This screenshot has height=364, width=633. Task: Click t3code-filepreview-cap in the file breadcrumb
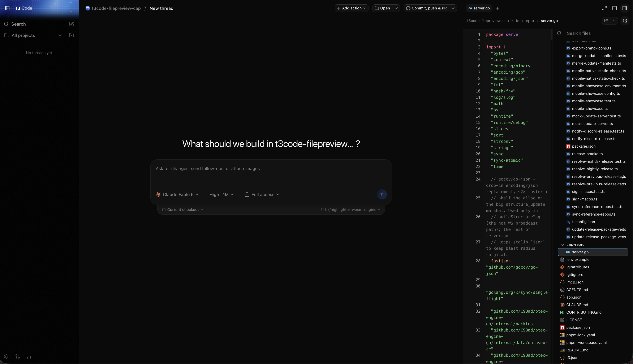[488, 21]
